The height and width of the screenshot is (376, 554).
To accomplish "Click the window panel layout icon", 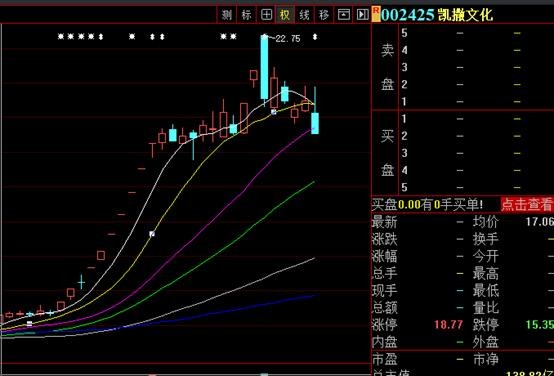I will click(343, 14).
